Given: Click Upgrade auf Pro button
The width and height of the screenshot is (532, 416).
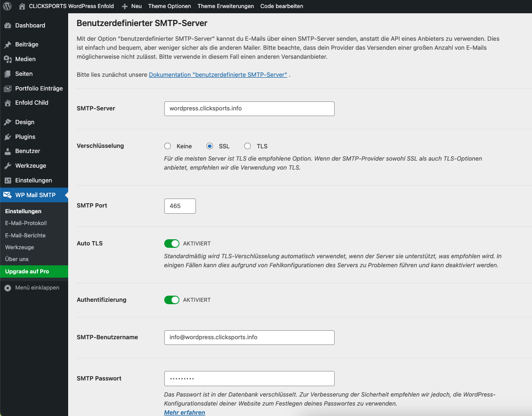Looking at the screenshot, I should (x=34, y=271).
